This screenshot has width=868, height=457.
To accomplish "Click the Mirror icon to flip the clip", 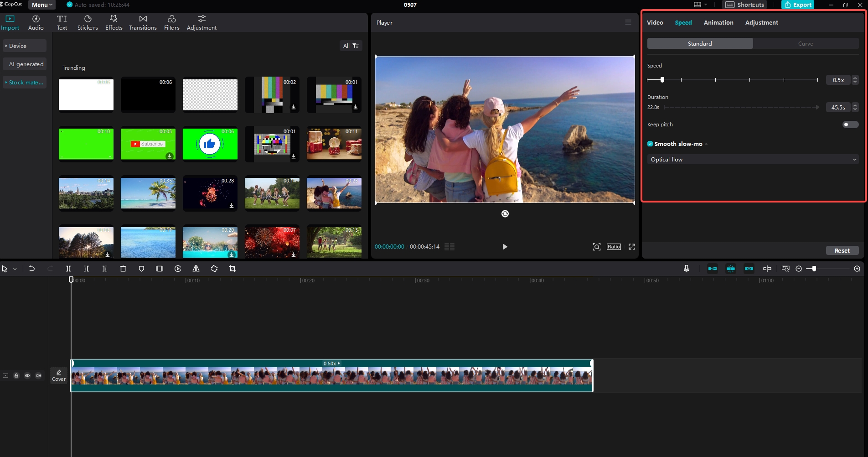I will pyautogui.click(x=196, y=269).
